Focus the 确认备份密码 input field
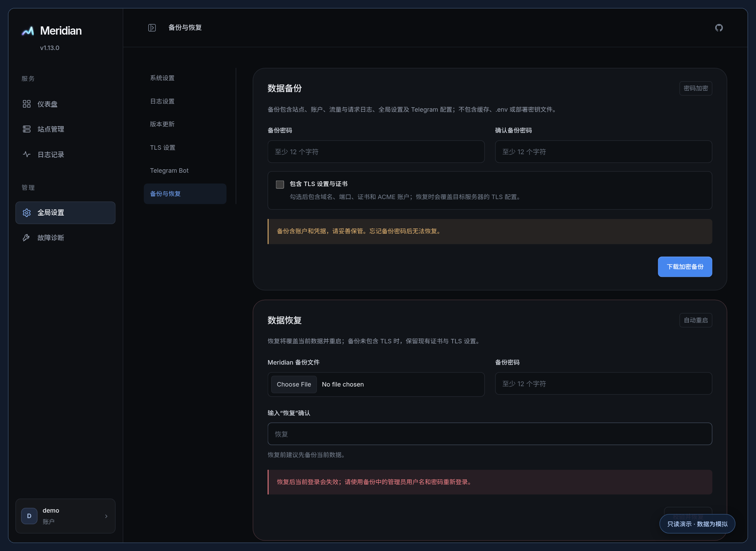 [x=604, y=152]
